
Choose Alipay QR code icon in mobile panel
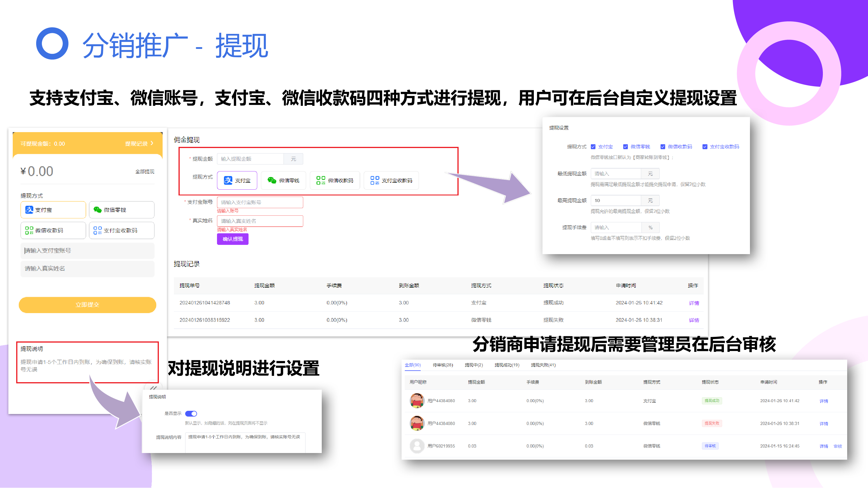98,230
